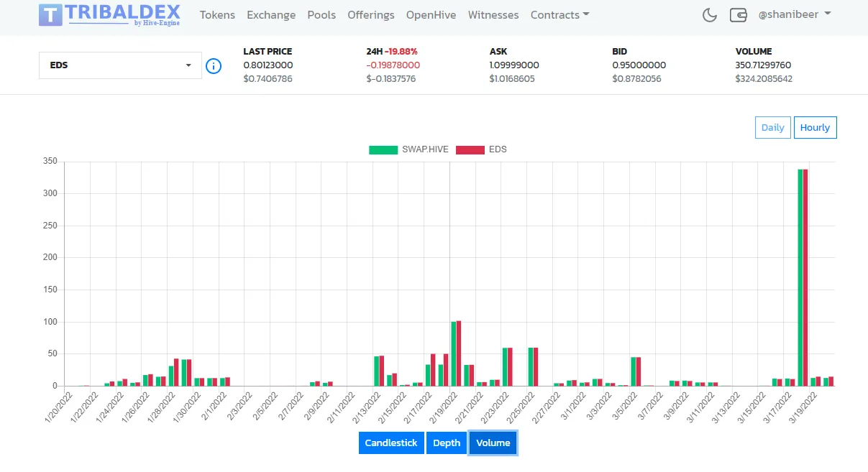Toggle EDS red legend swatch

(x=470, y=149)
